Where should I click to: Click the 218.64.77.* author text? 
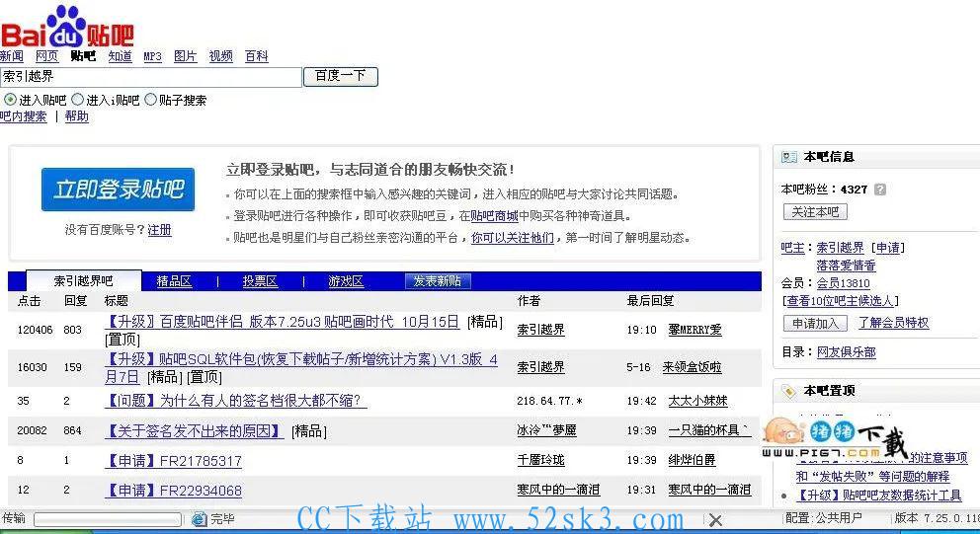pos(549,401)
